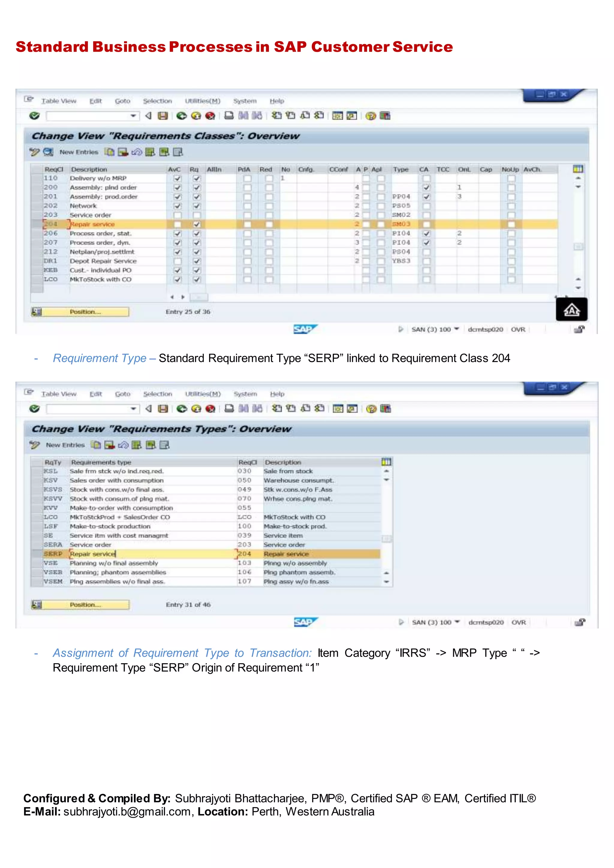
Task: Expand status bar triangle in Requirements Types window
Action: point(401,622)
